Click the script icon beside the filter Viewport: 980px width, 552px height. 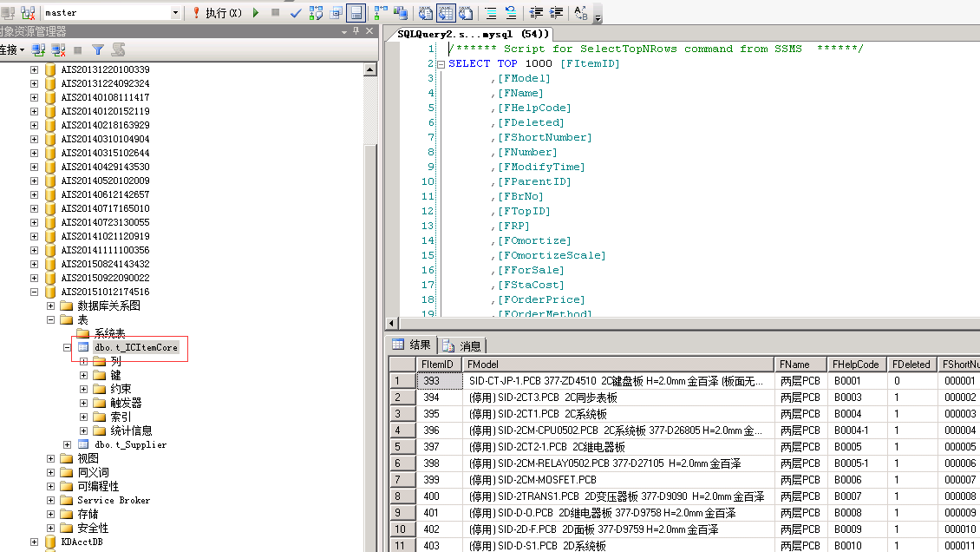(118, 49)
